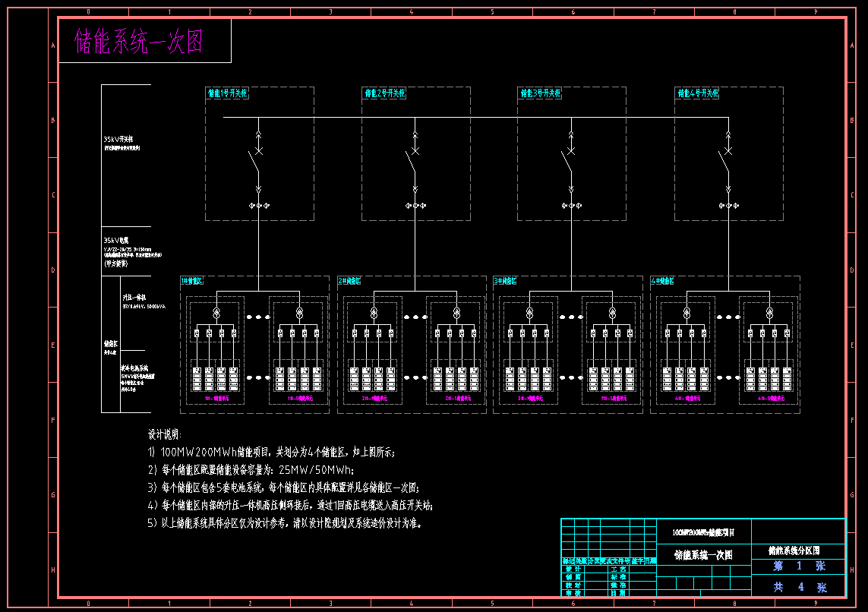Click design note 5 beginning 以上储能系统
The image size is (868, 612).
coord(285,523)
